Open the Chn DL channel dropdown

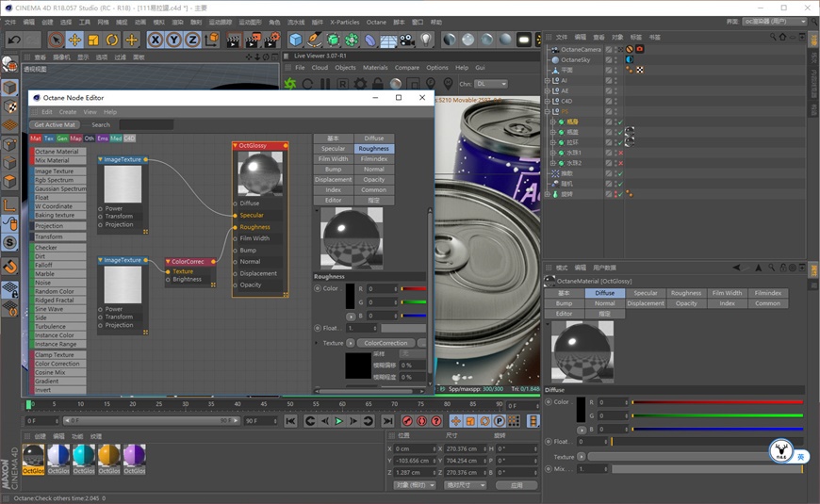[491, 84]
